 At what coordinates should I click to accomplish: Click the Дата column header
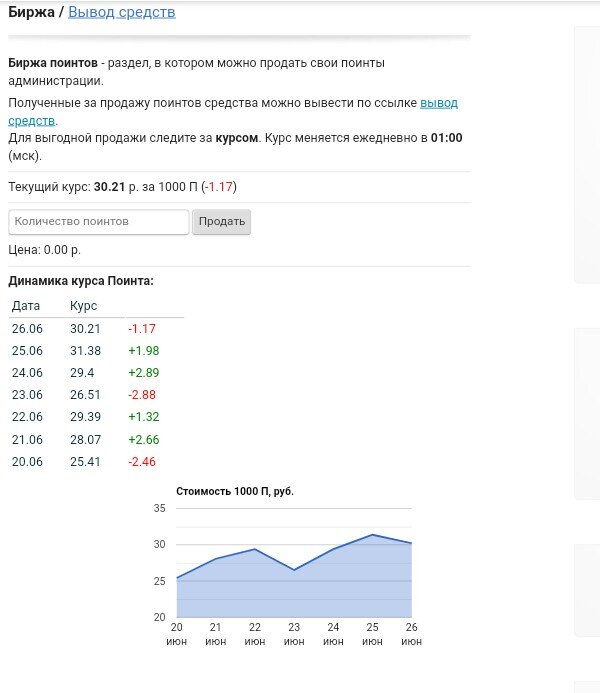click(26, 306)
